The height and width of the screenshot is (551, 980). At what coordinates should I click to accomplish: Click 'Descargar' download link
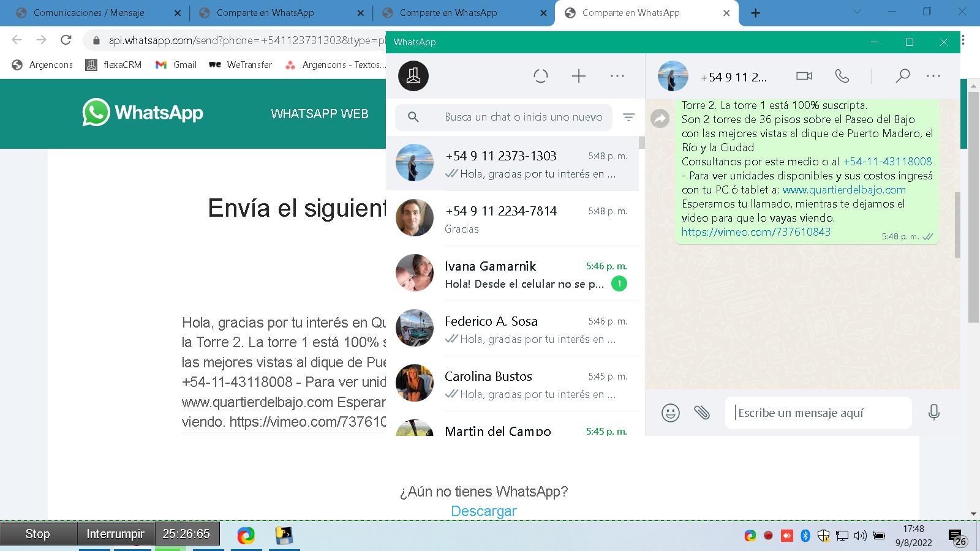coord(484,511)
